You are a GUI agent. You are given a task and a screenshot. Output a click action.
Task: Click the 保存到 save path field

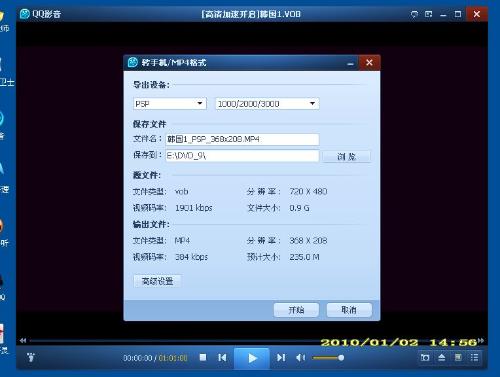[242, 156]
